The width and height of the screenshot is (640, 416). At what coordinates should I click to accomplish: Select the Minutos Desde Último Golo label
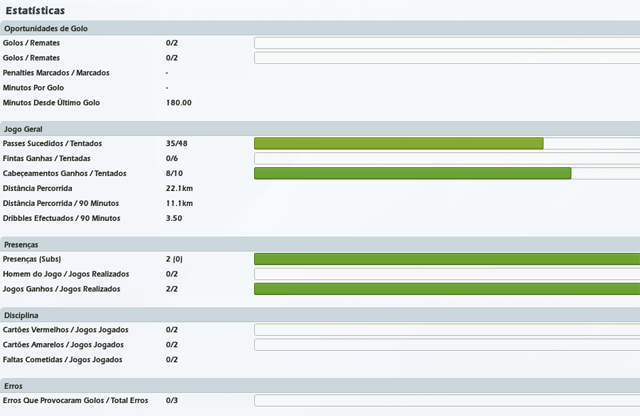[51, 103]
